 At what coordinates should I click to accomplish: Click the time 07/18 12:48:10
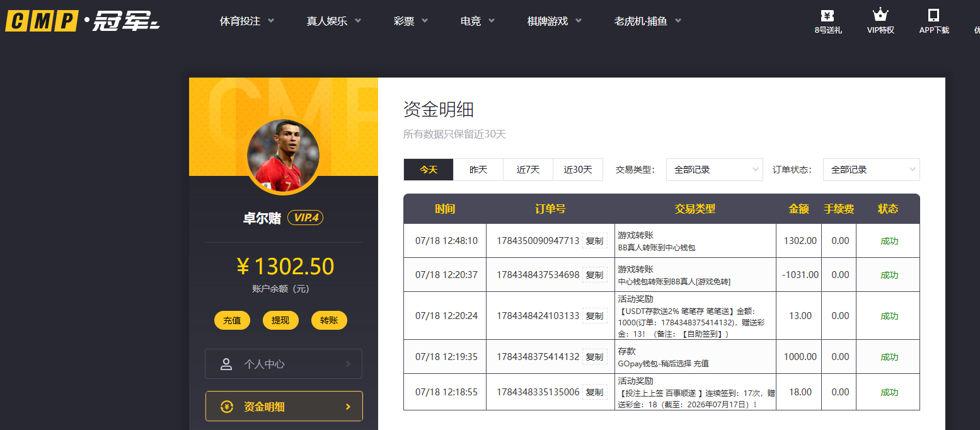[446, 241]
